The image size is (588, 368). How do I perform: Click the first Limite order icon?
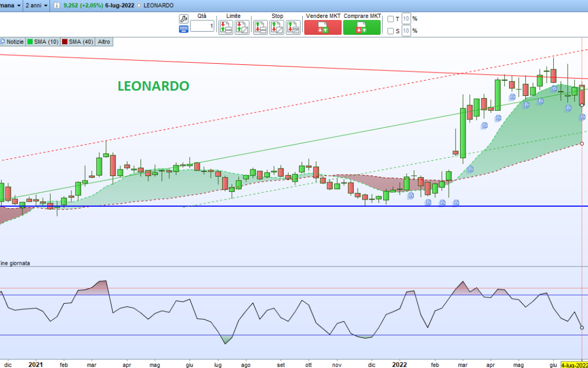(226, 28)
